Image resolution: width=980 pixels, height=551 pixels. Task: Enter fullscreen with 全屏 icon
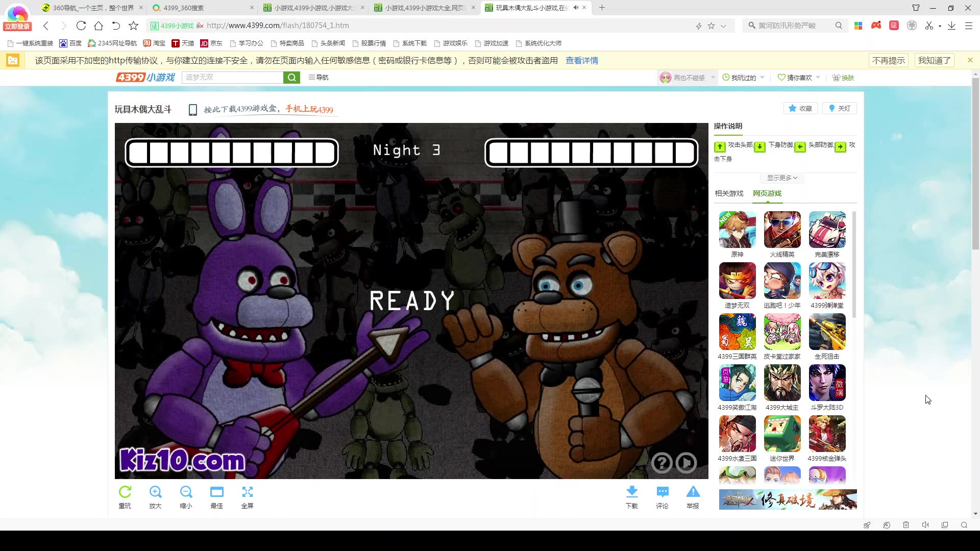(x=248, y=492)
